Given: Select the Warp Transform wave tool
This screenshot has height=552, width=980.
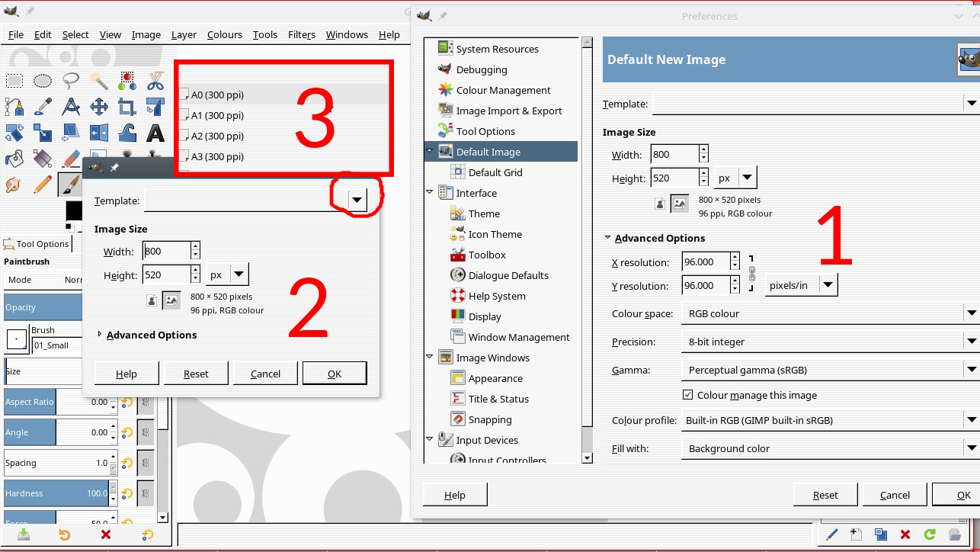Looking at the screenshot, I should 127,133.
